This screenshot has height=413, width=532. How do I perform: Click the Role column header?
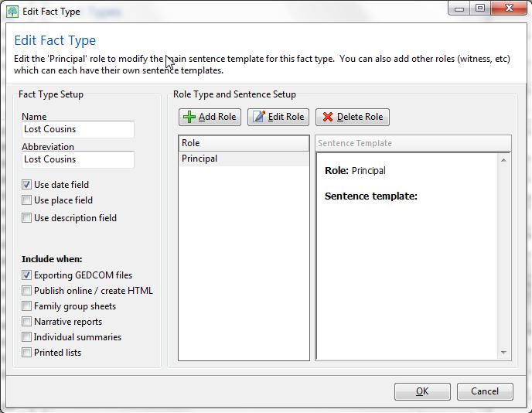[244, 143]
